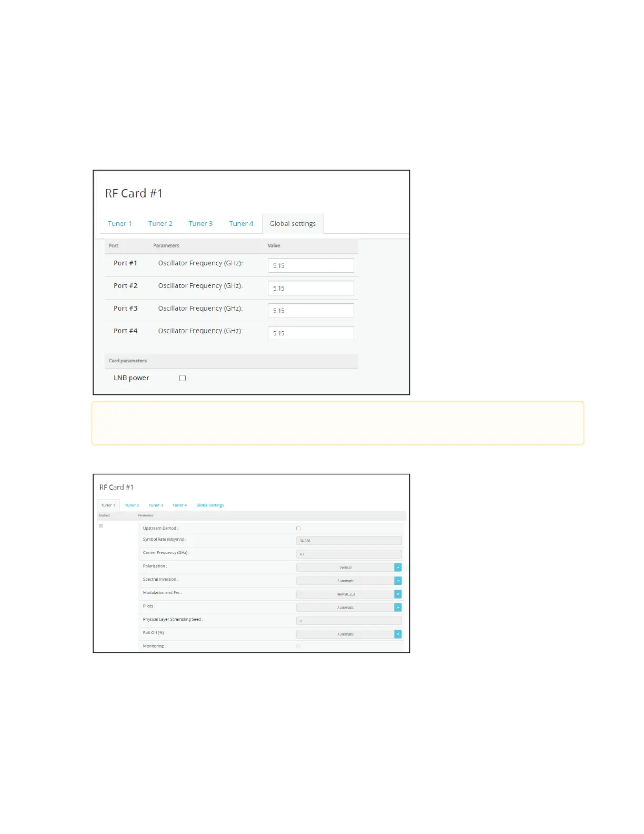Switch to Tuner 2 in parameters view
The width and height of the screenshot is (644, 834).
click(x=132, y=505)
